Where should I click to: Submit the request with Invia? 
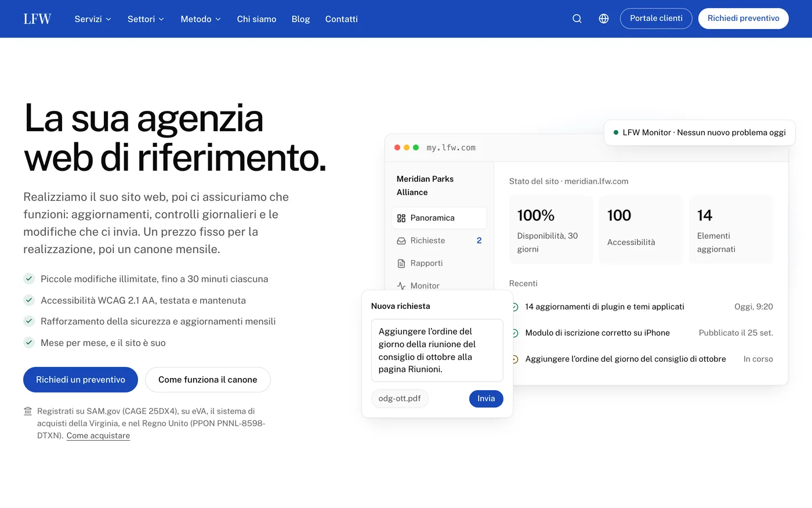pos(486,399)
